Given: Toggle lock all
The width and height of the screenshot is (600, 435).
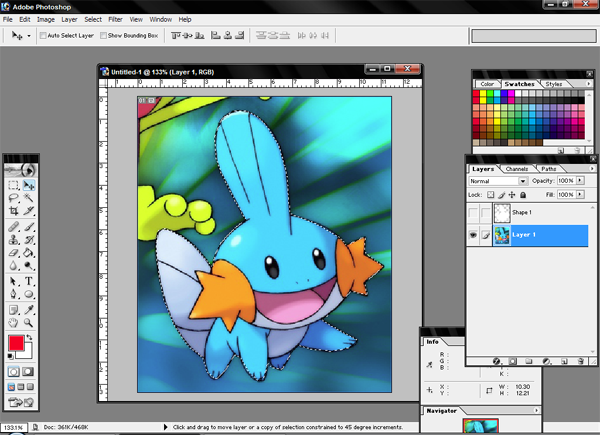Looking at the screenshot, I should tap(523, 195).
